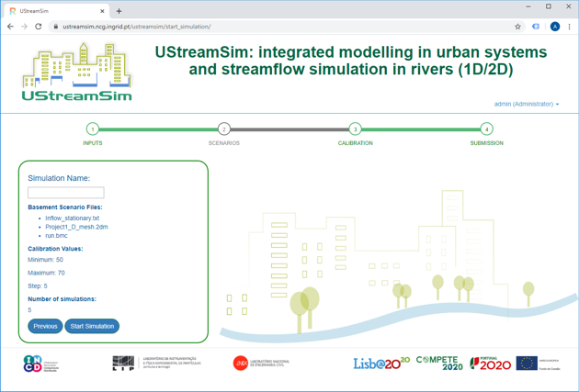
Task: Click the run.bmc file entry
Action: [56, 235]
